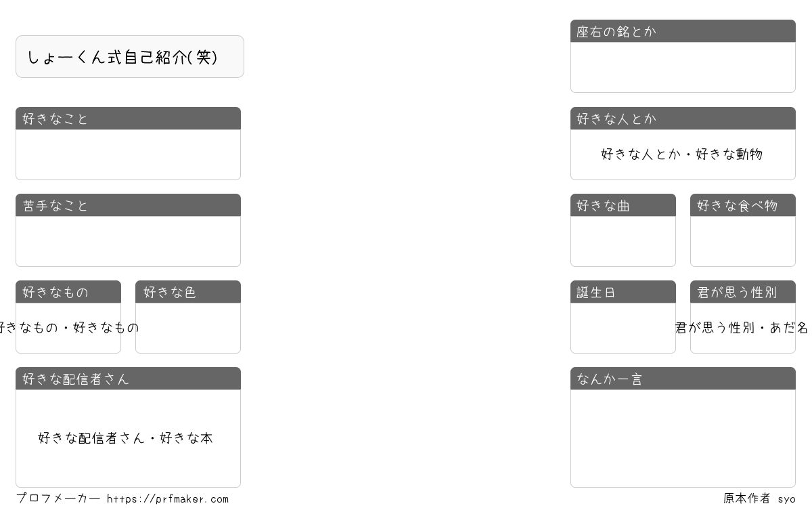Click the 苦手なこと answer field
Image resolution: width=812 pixels, height=508 pixels.
128,241
